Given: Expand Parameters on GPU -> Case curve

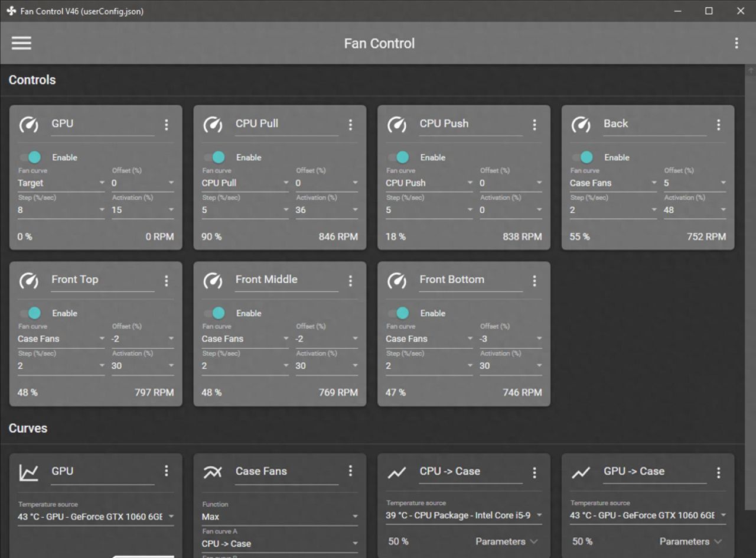Looking at the screenshot, I should [x=691, y=541].
